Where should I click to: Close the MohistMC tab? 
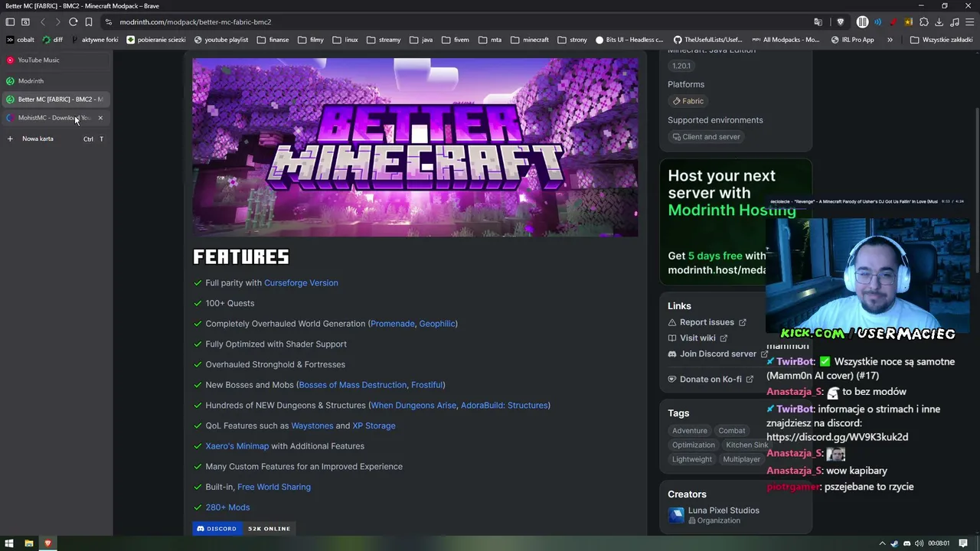click(x=100, y=118)
